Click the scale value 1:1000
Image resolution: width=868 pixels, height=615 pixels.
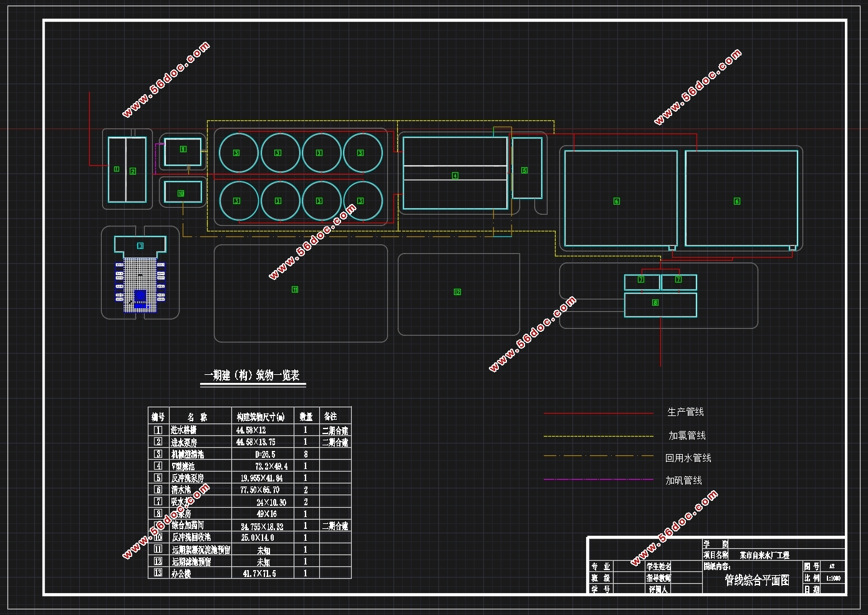pyautogui.click(x=833, y=578)
